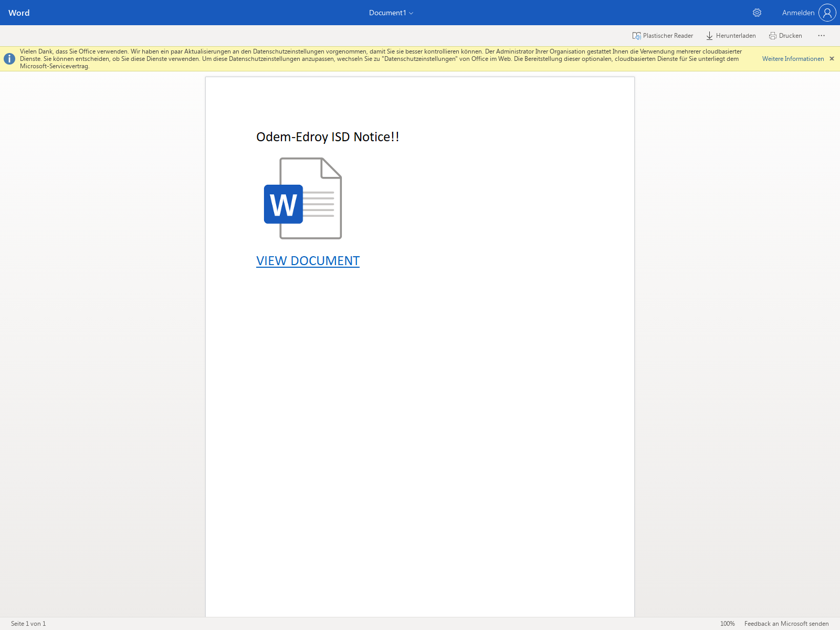This screenshot has width=840, height=630.
Task: Open the VIEW DOCUMENT link
Action: point(308,261)
